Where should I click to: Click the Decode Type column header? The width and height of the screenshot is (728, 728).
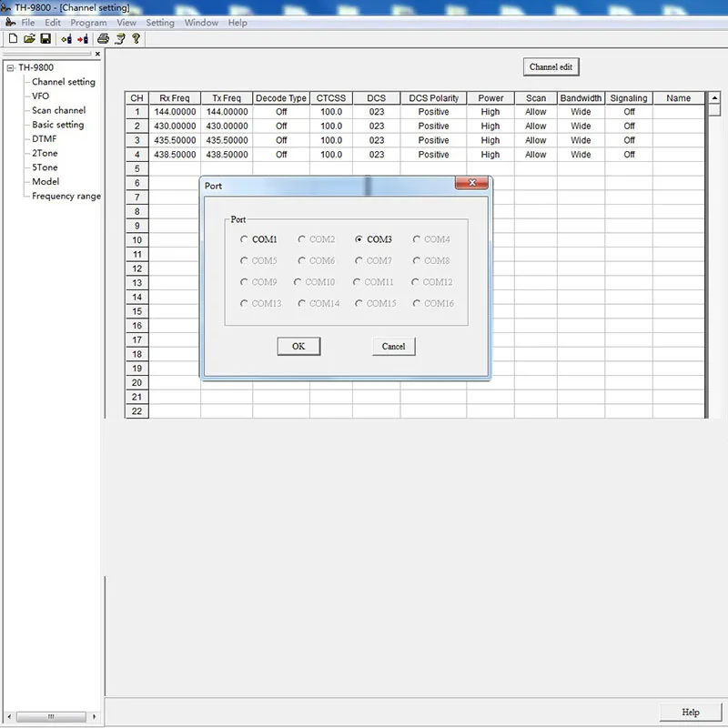281,98
